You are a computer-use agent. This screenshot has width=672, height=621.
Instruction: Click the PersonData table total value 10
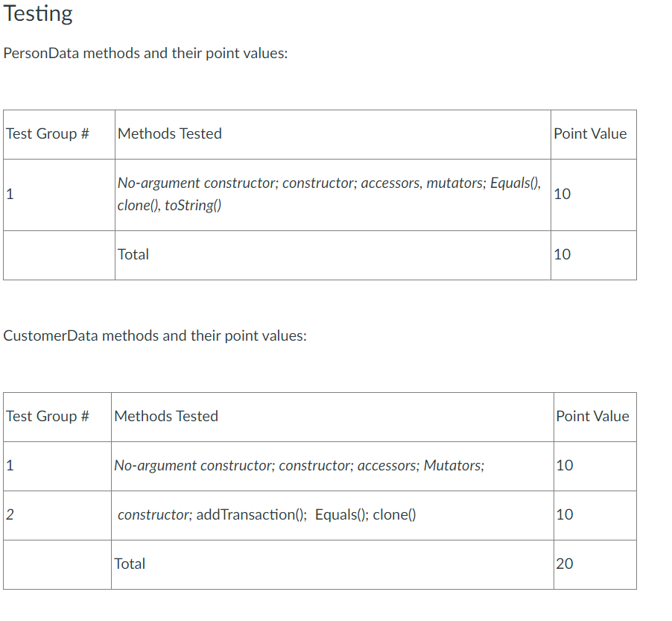(x=562, y=254)
